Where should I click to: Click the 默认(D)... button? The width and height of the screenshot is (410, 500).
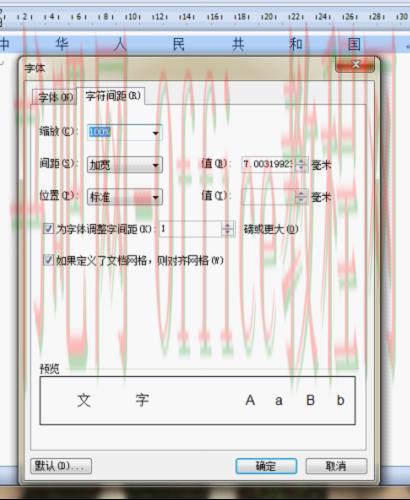(61, 466)
